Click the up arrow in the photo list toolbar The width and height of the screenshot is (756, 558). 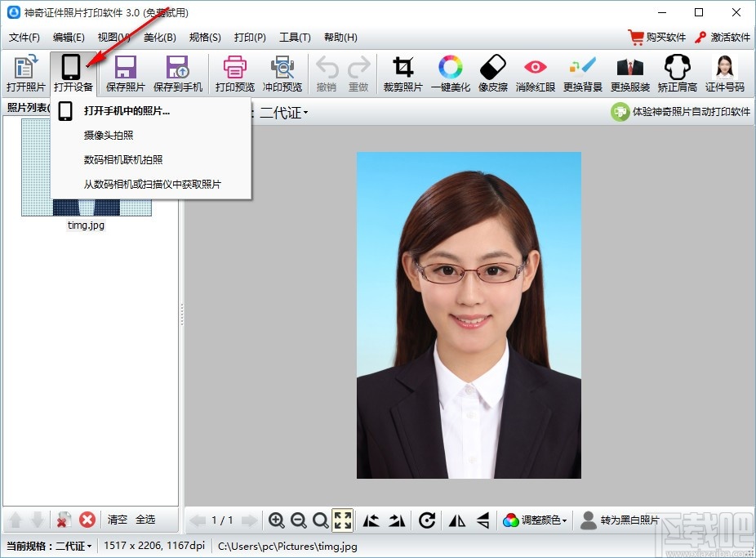point(16,520)
